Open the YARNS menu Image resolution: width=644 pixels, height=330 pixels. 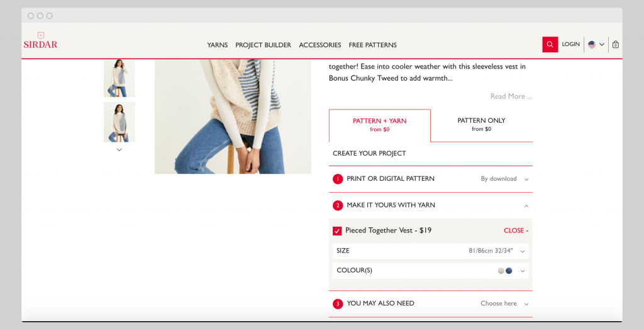(217, 45)
